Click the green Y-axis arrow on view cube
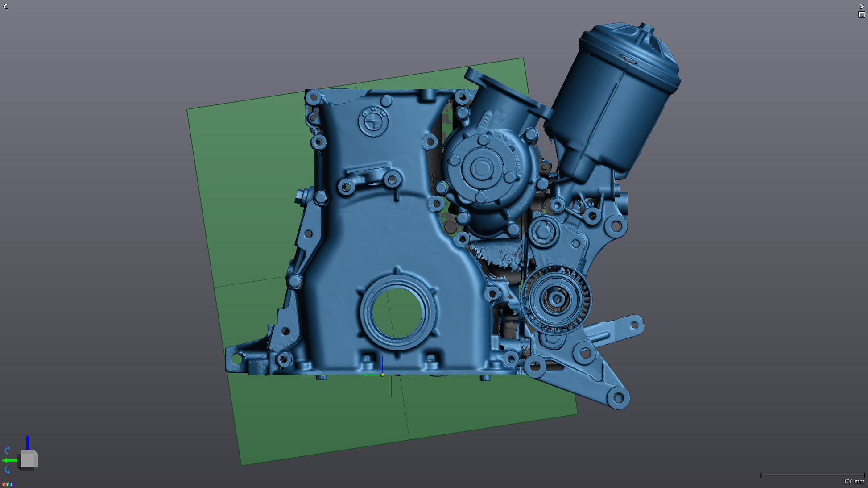This screenshot has width=868, height=488. click(x=9, y=460)
